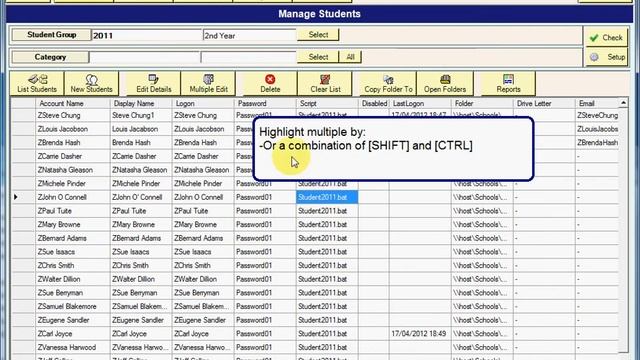Click Select next to Category

pos(318,57)
